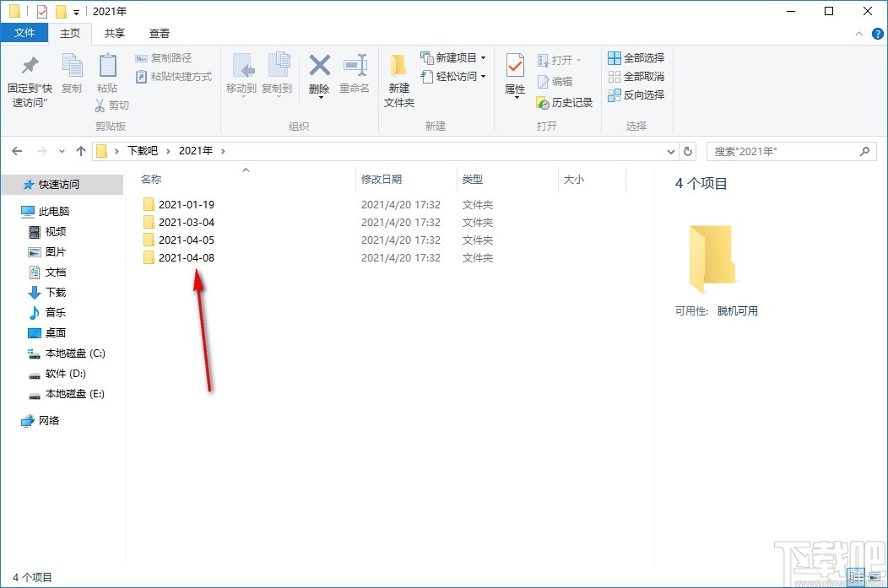888x588 pixels.
Task: Click the 复制路径 (Copy path) icon
Action: click(140, 57)
